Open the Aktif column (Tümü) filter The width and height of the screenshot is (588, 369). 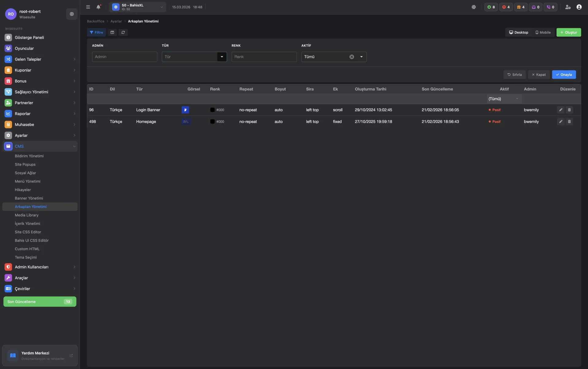tap(504, 99)
